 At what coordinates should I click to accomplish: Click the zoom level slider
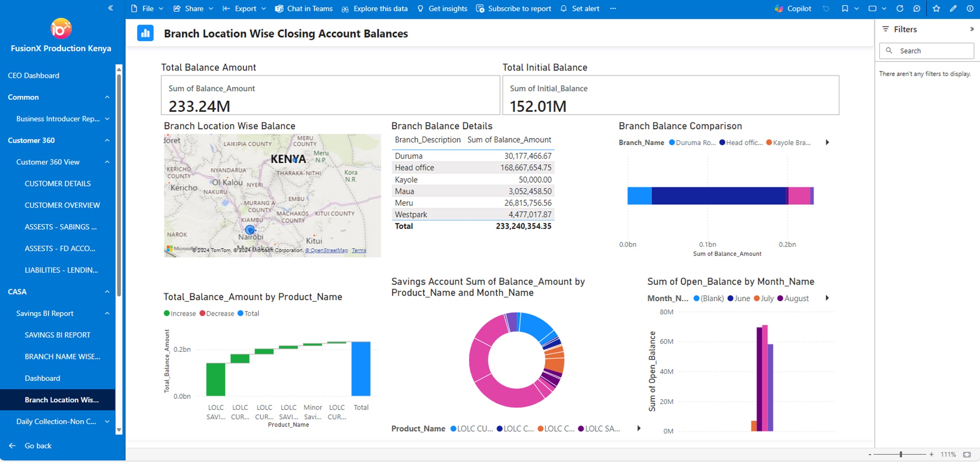(x=901, y=454)
